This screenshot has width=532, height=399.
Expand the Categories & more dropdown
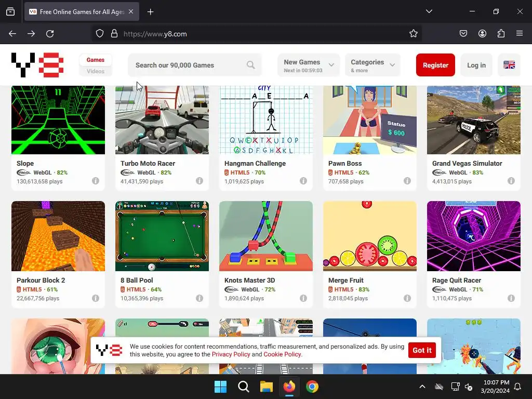tap(373, 65)
